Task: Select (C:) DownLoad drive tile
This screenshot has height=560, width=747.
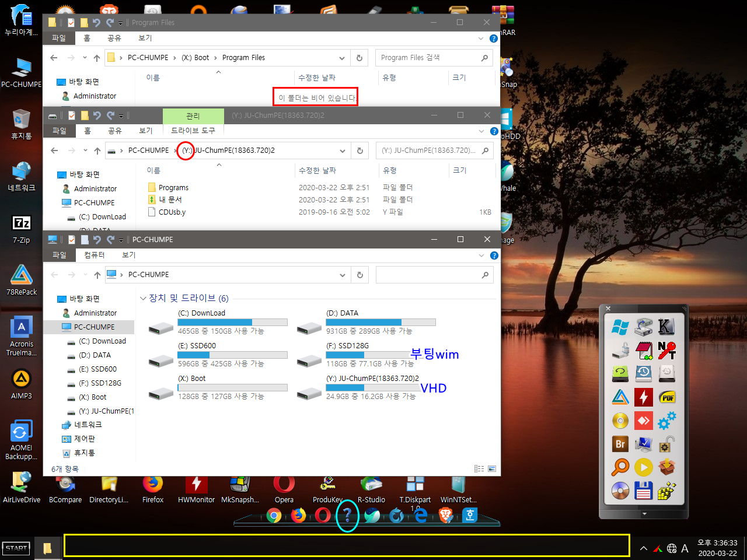Action: (218, 323)
